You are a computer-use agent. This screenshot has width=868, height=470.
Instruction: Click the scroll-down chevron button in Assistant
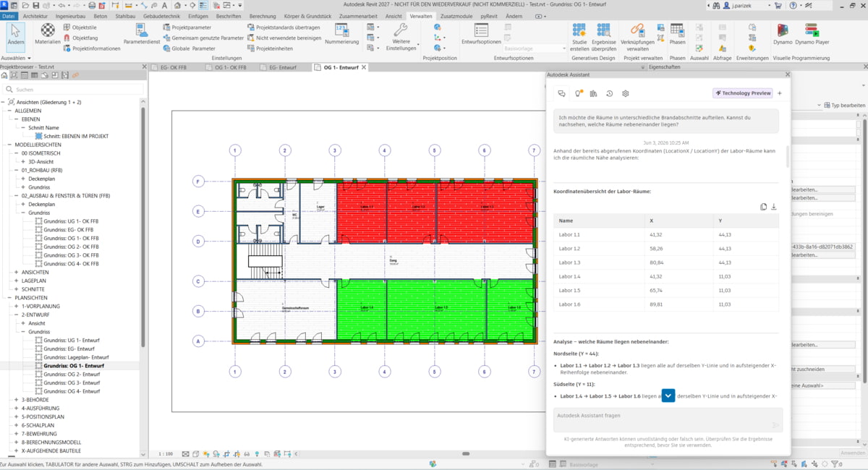668,396
